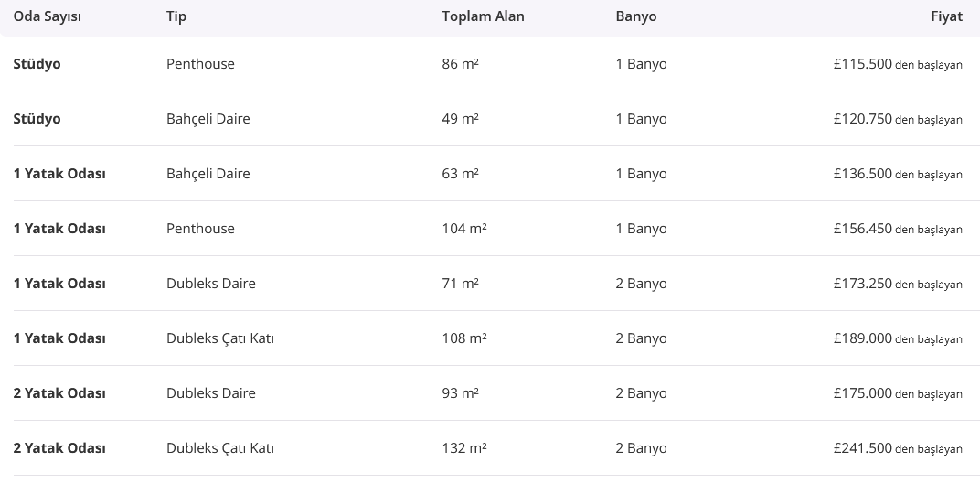Click the Oda Sayısı column header

pos(48,16)
